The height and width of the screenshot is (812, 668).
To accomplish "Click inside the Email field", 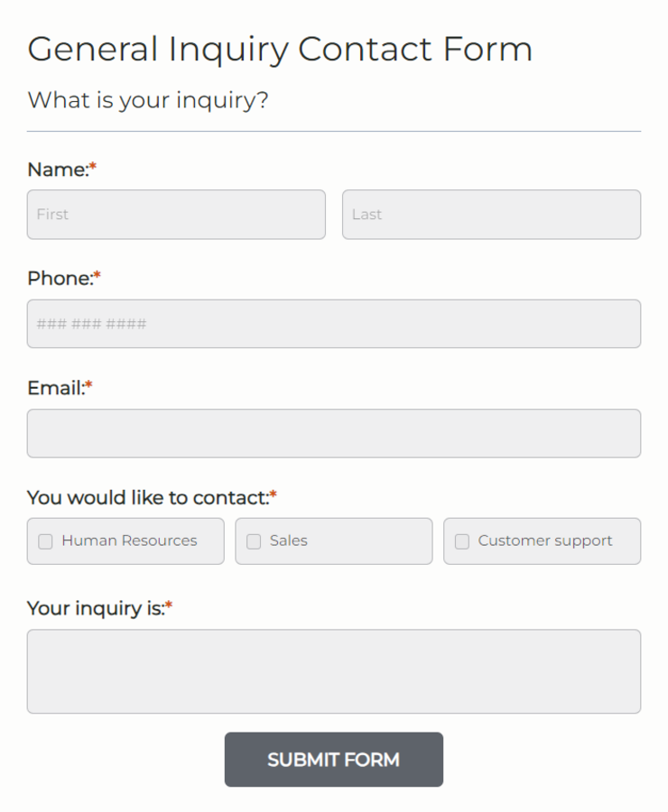I will [334, 433].
